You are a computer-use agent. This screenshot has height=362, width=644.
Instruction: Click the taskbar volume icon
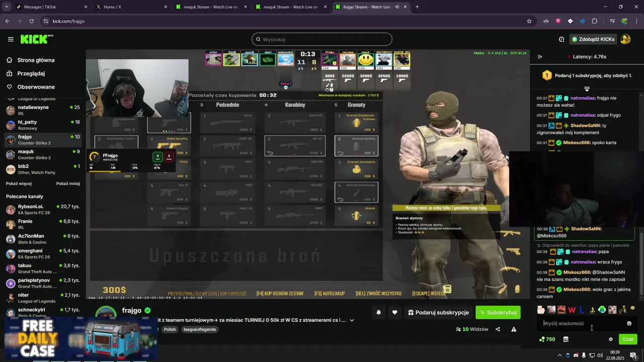point(601,355)
